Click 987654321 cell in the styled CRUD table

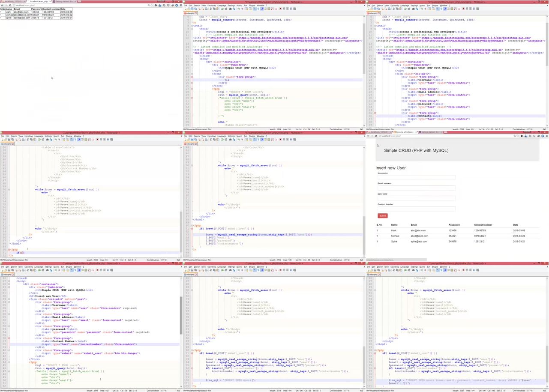point(480,236)
